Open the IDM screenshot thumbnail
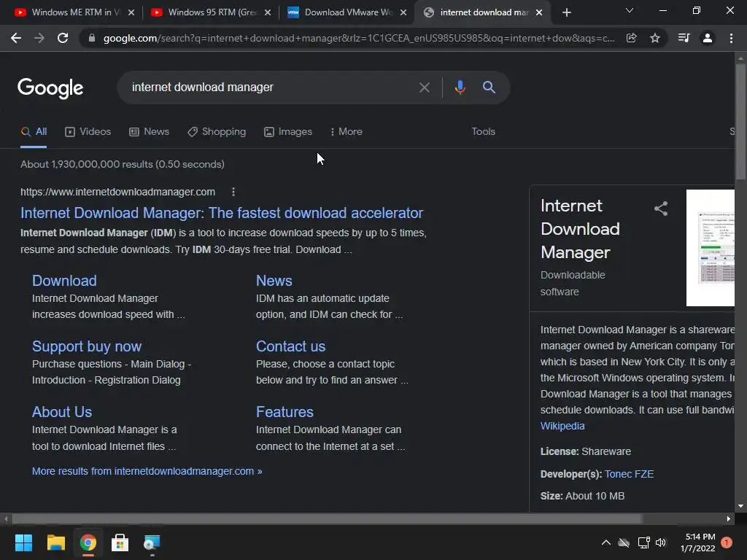 tap(711, 248)
